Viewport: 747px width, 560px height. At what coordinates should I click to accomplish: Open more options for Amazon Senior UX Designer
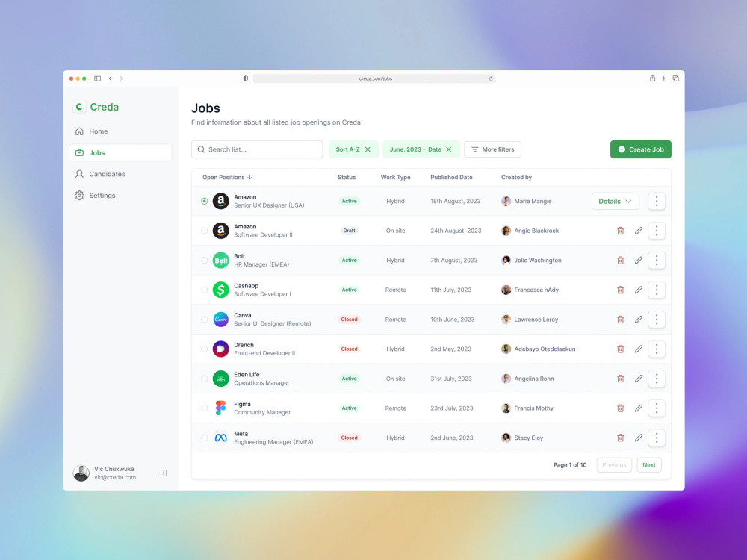click(657, 201)
